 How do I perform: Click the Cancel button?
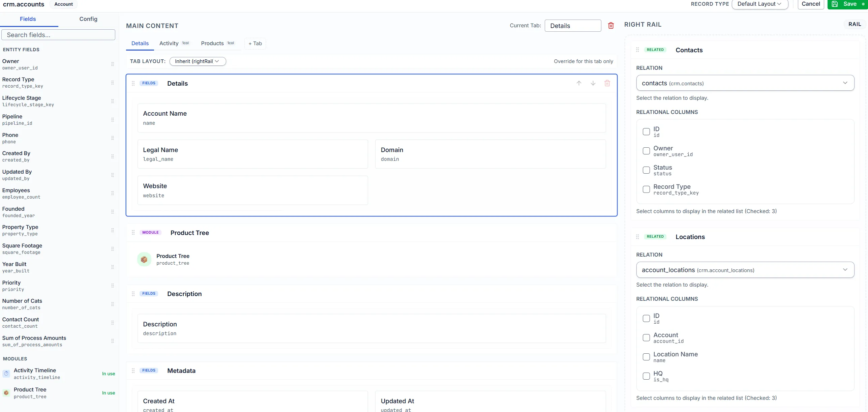click(x=811, y=4)
